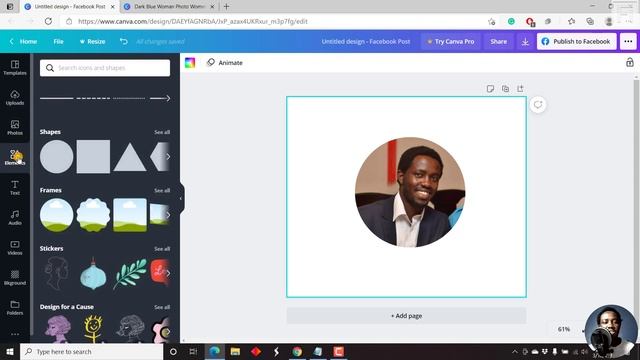Viewport: 640px width, 360px height.
Task: Select the circle shape
Action: [56, 157]
